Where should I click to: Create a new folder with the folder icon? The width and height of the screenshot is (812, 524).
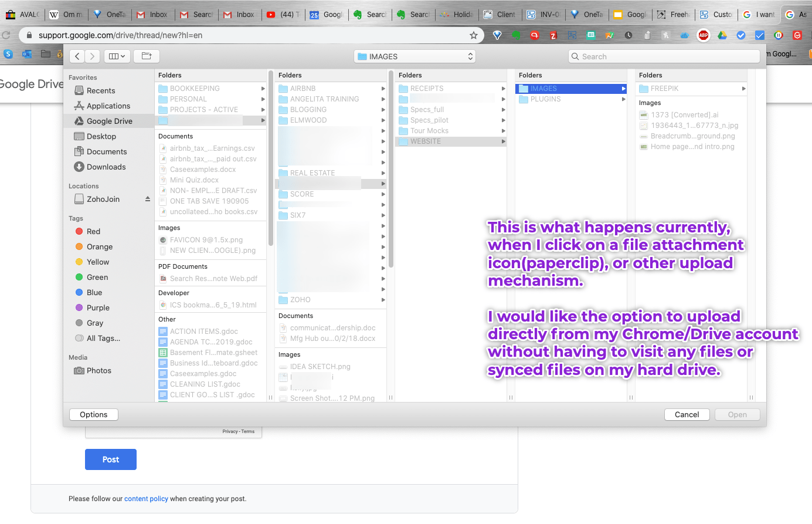pos(146,56)
